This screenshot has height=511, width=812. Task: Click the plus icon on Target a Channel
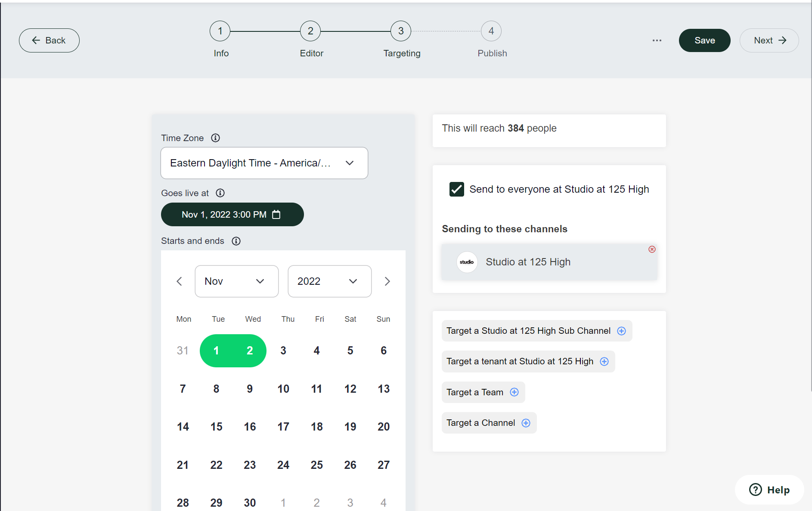tap(526, 423)
